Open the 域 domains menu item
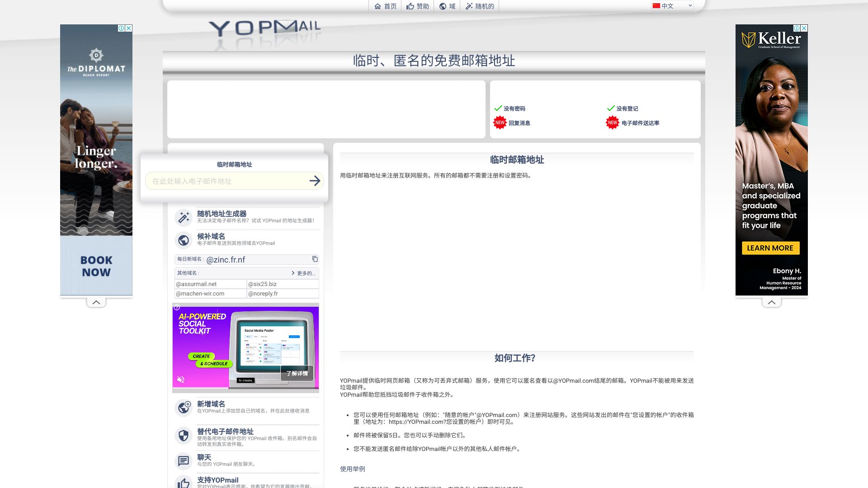This screenshot has width=868, height=488. 447,6
